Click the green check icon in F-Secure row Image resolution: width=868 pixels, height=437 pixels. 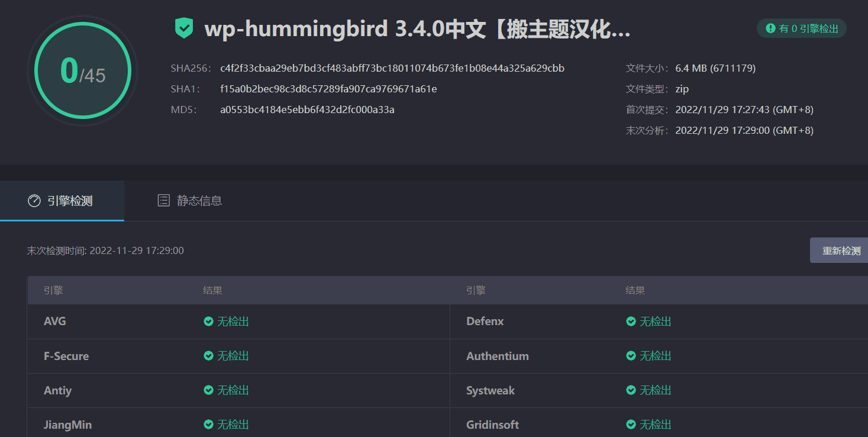(x=208, y=356)
